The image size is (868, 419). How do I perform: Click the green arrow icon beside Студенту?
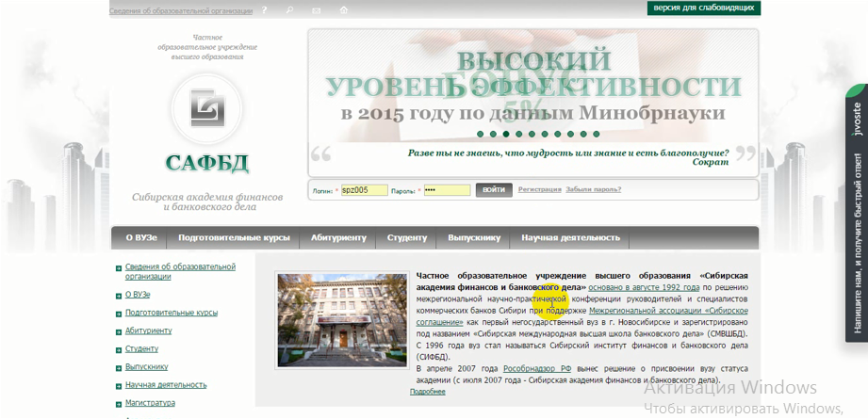119,349
